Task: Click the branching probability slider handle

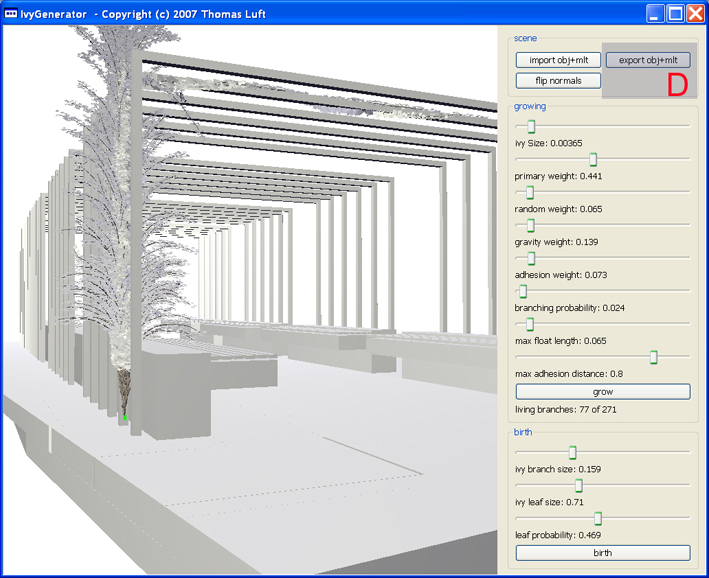Action: point(522,291)
